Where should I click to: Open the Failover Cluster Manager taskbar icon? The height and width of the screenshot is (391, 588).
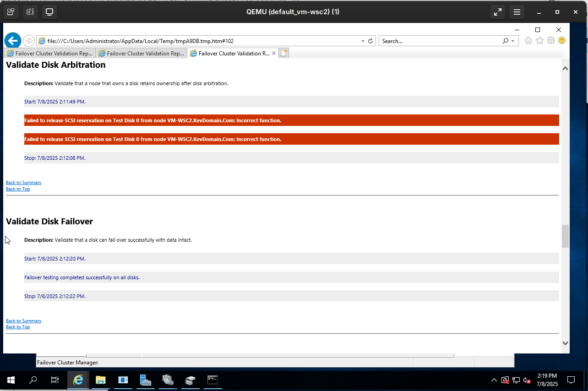(x=168, y=380)
